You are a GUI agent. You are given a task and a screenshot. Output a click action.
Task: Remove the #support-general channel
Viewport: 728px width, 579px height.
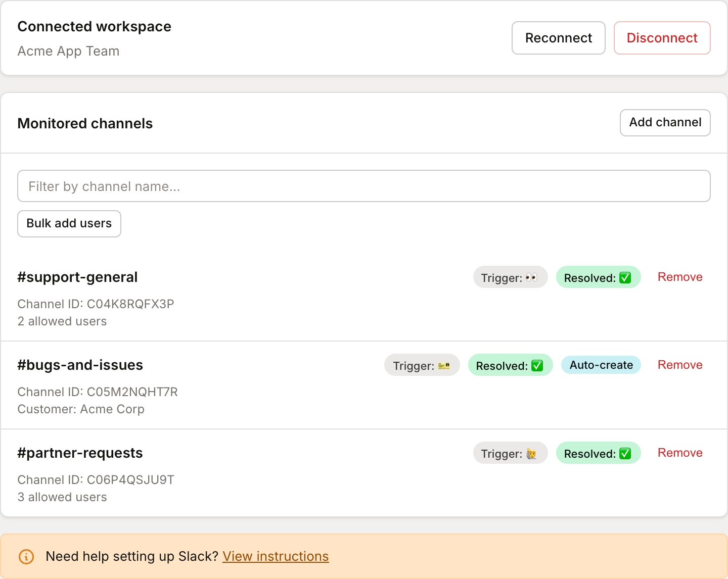click(x=680, y=277)
